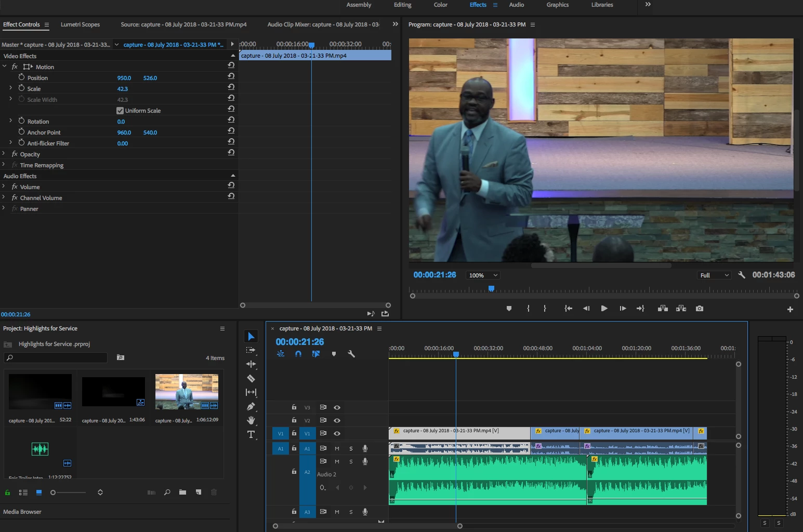This screenshot has height=532, width=803.
Task: Open the Full playback resolution dropdown
Action: click(714, 275)
